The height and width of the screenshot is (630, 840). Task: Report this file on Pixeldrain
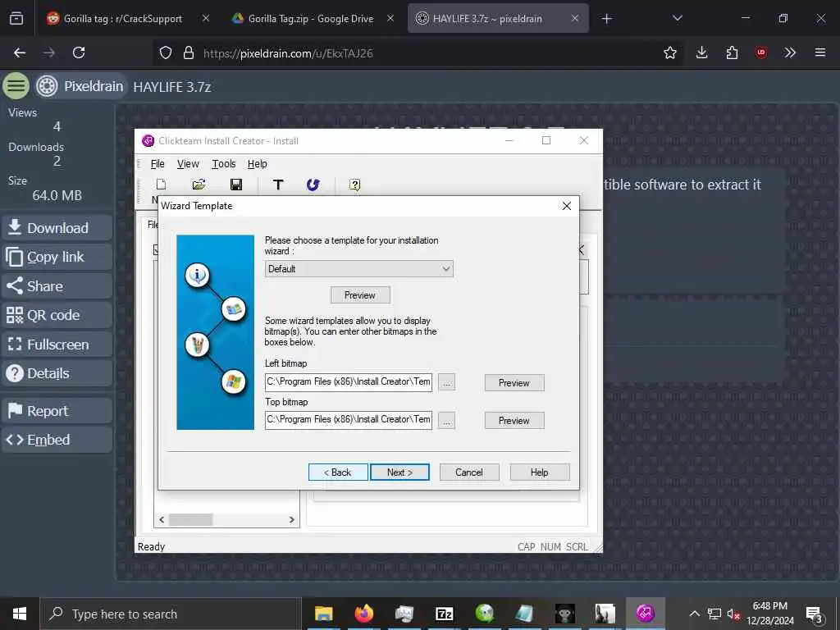pos(57,411)
